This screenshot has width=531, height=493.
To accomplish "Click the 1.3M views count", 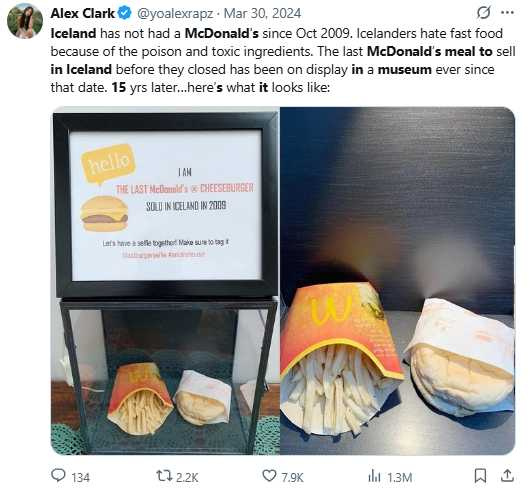I will [x=400, y=477].
